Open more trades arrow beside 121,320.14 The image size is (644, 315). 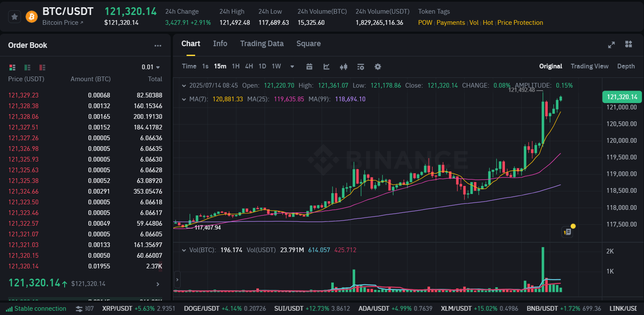(157, 284)
